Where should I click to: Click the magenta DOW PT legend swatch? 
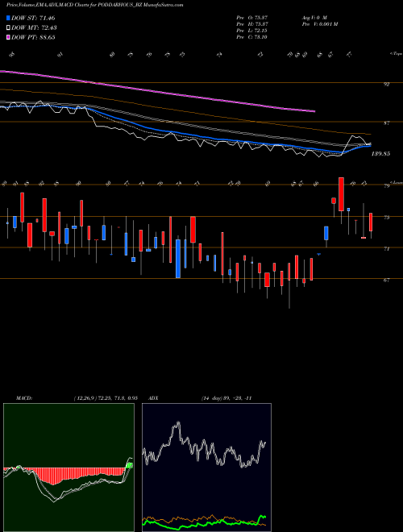[x=8, y=37]
